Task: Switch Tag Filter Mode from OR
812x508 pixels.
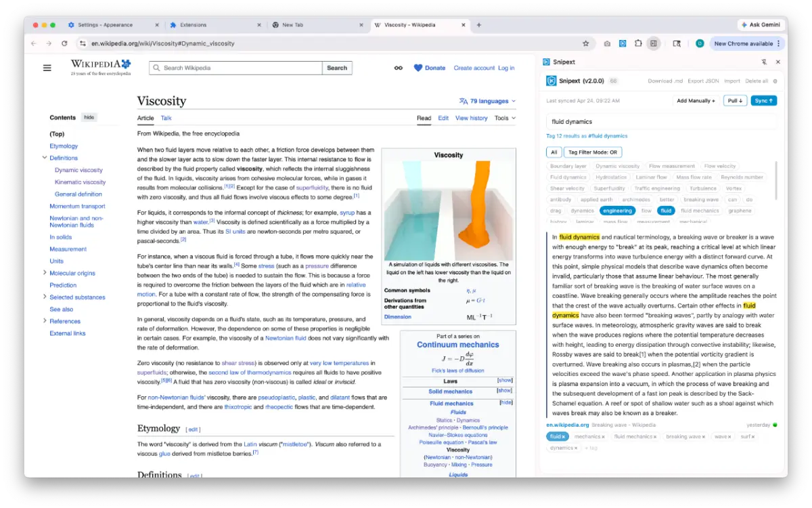Action: pyautogui.click(x=594, y=152)
